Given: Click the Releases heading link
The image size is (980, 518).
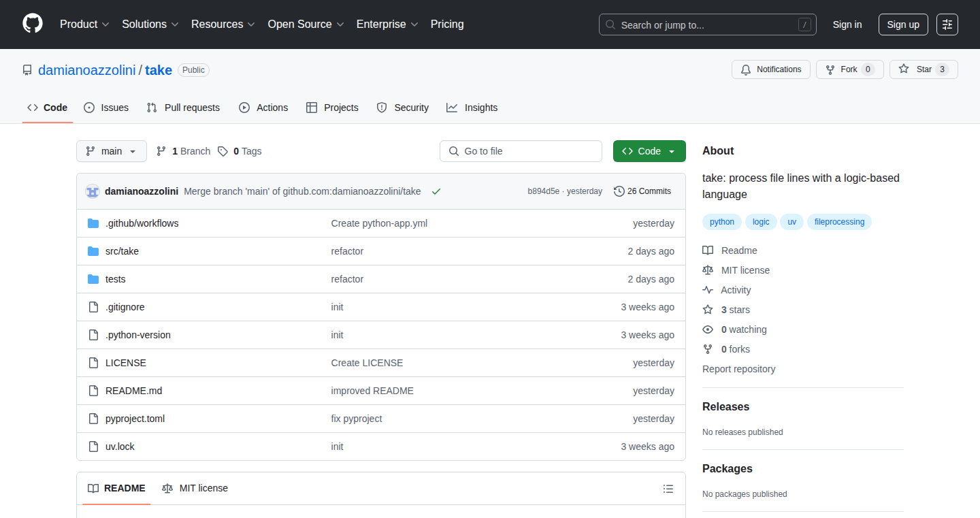Looking at the screenshot, I should [725, 406].
